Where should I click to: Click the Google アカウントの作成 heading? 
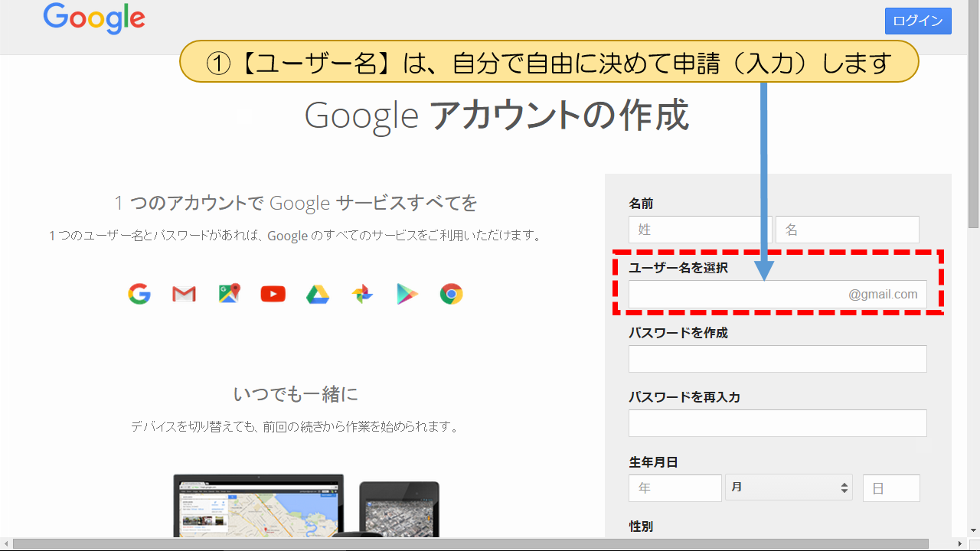pos(496,116)
